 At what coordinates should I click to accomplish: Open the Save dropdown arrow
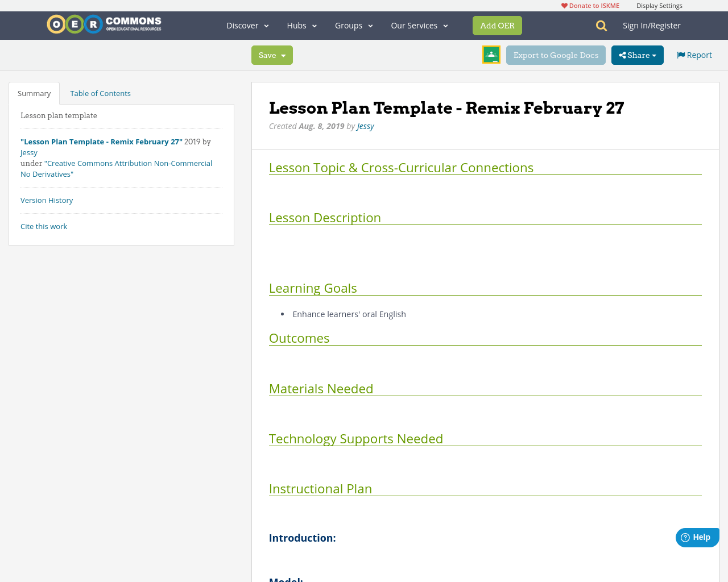click(283, 55)
